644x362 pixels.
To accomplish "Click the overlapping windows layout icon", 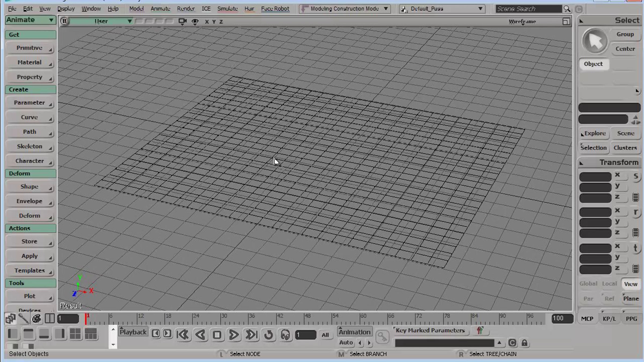I will tap(11, 318).
